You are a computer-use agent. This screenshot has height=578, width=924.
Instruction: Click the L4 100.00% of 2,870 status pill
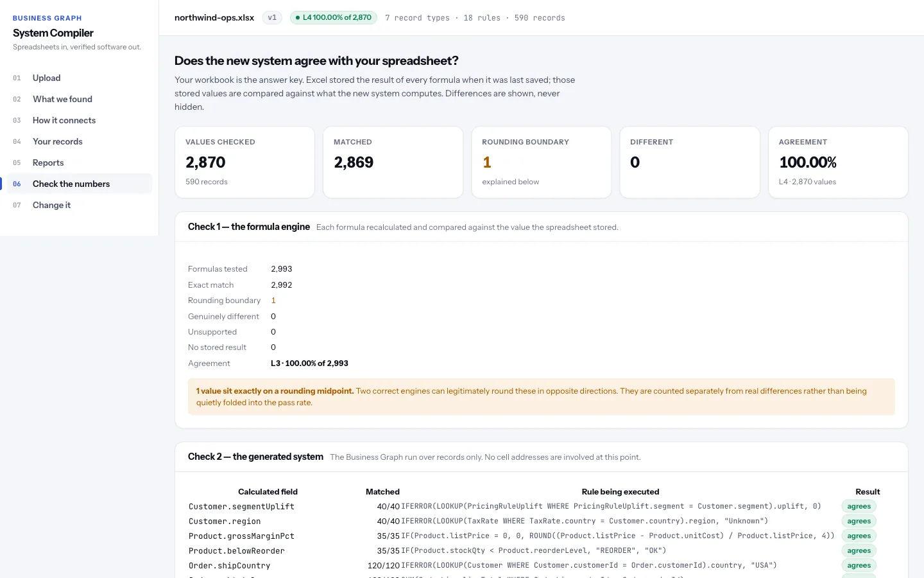pyautogui.click(x=334, y=17)
